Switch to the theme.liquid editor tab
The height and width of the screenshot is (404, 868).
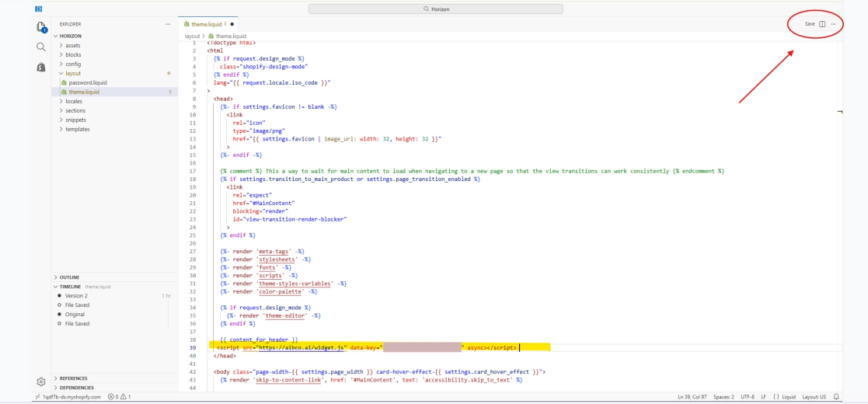pyautogui.click(x=209, y=24)
